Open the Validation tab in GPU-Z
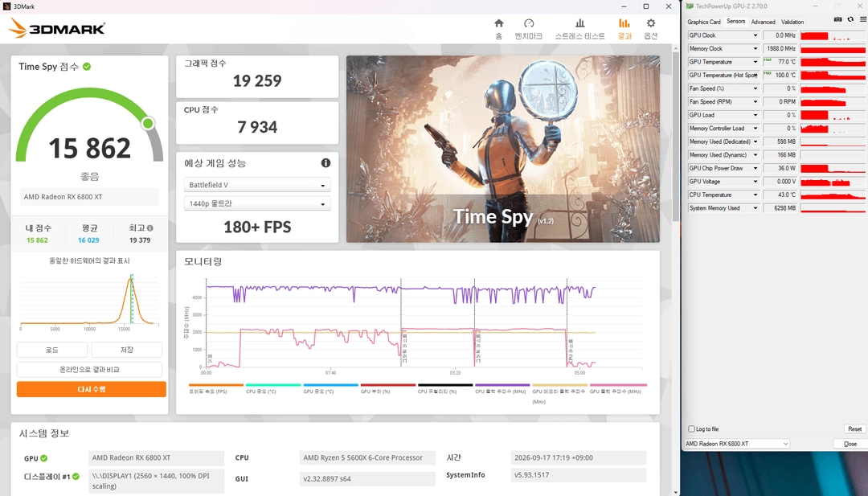 pyautogui.click(x=792, y=23)
